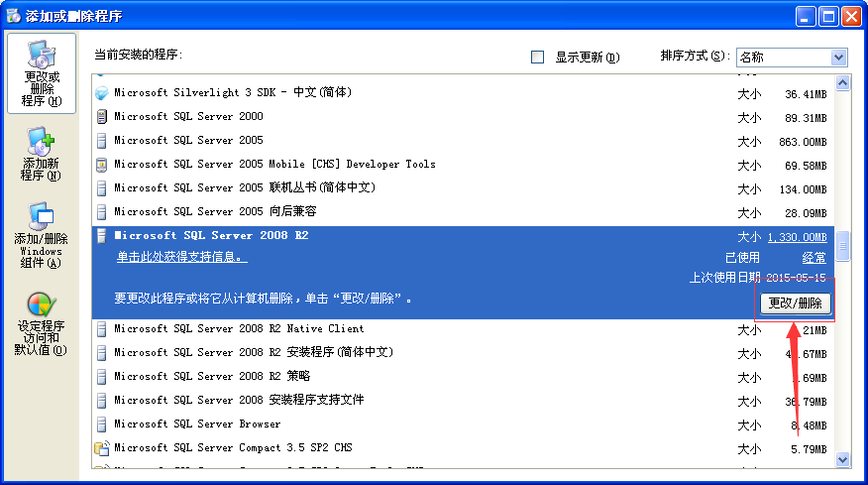Select SQL Server 2008 安装程序支持文件 entry
The image size is (868, 485).
click(x=239, y=400)
